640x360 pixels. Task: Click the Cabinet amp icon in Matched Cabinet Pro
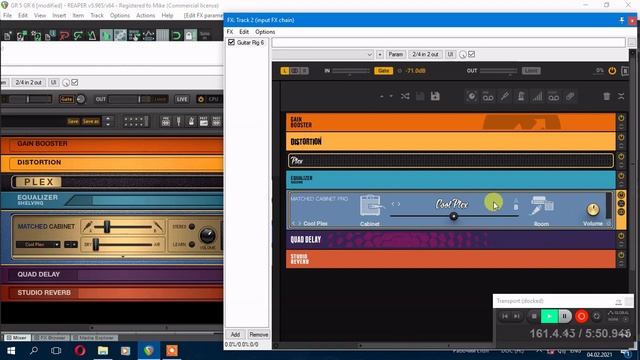tap(370, 205)
